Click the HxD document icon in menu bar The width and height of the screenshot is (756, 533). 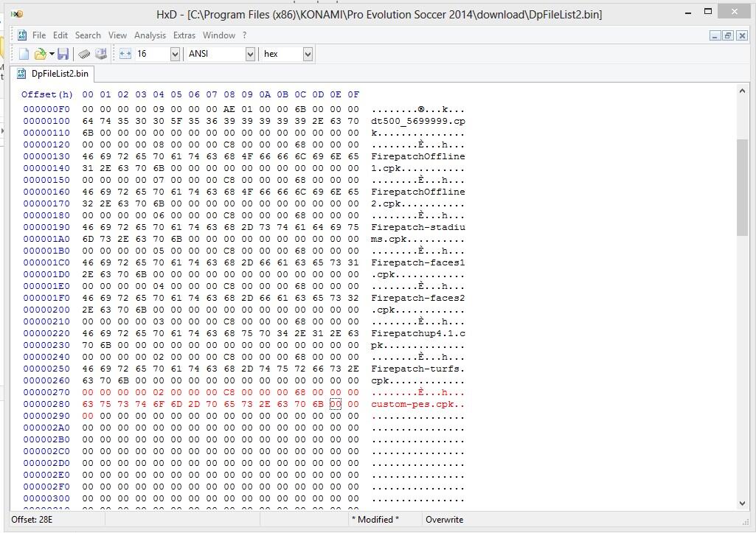pyautogui.click(x=22, y=35)
